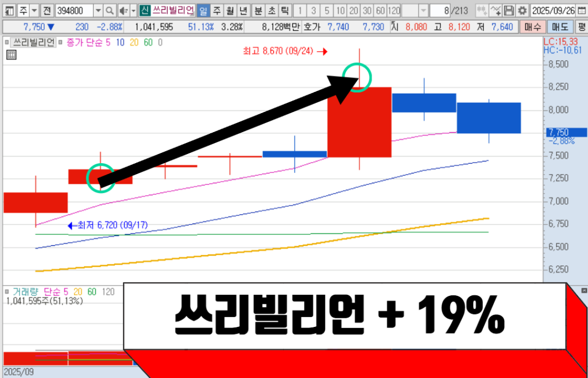588x378 pixels.
Task: Click the candle count input field showing 8
Action: tap(447, 11)
